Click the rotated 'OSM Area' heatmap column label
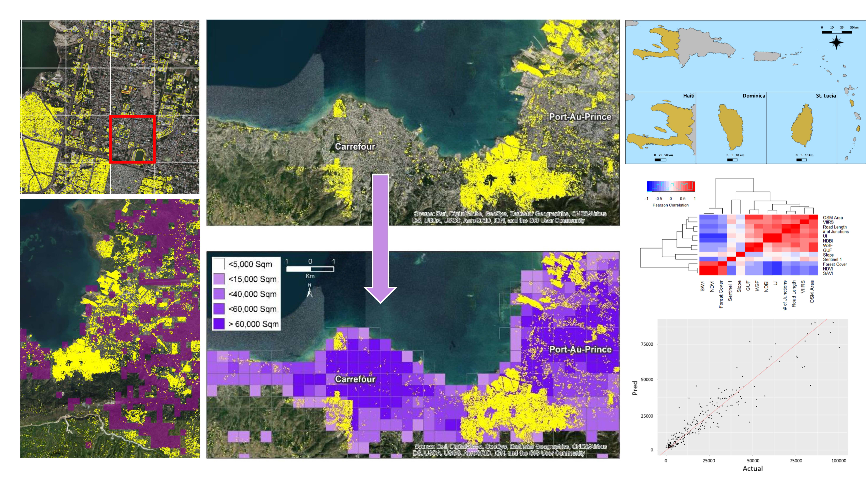Viewport: 868px width, 488px height. click(812, 292)
